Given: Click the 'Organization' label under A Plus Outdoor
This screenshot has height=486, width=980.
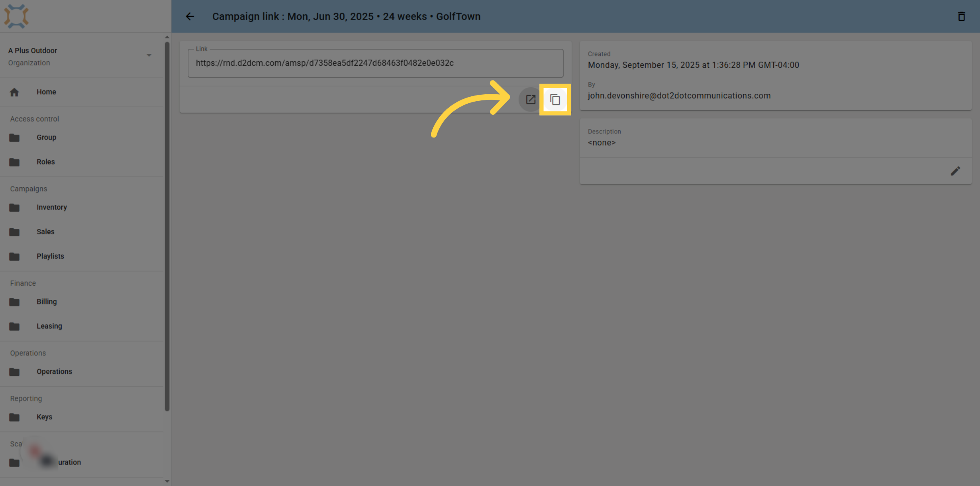Looking at the screenshot, I should click(x=29, y=63).
